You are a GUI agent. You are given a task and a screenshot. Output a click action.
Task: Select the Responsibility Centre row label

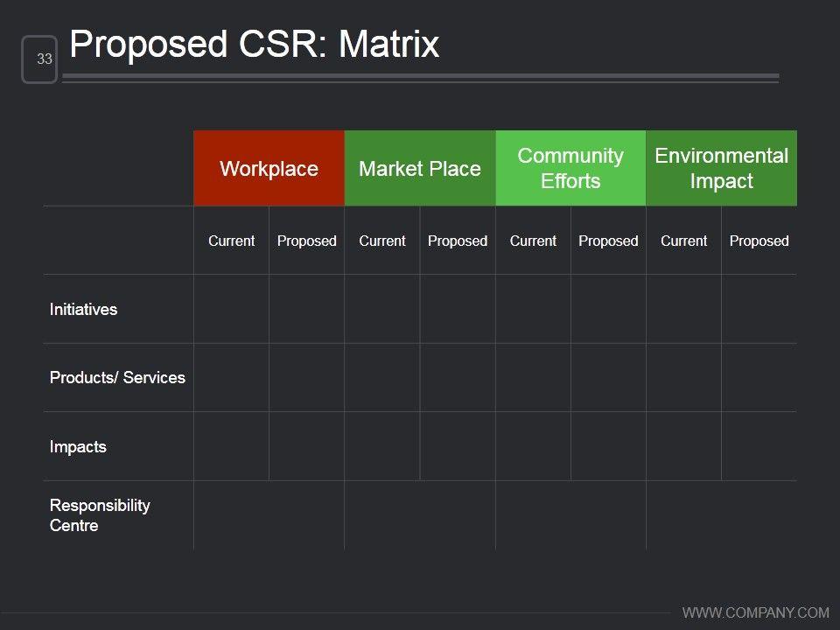click(100, 515)
